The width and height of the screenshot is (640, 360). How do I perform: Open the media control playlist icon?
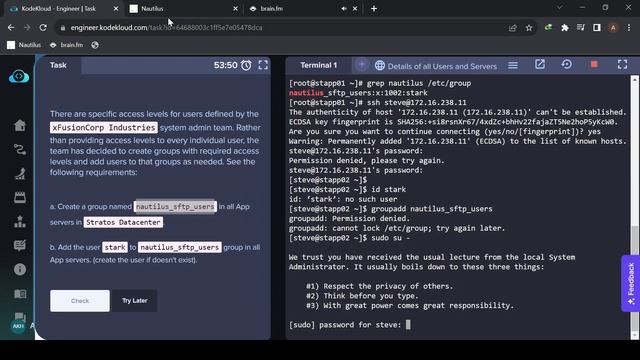[x=580, y=28]
